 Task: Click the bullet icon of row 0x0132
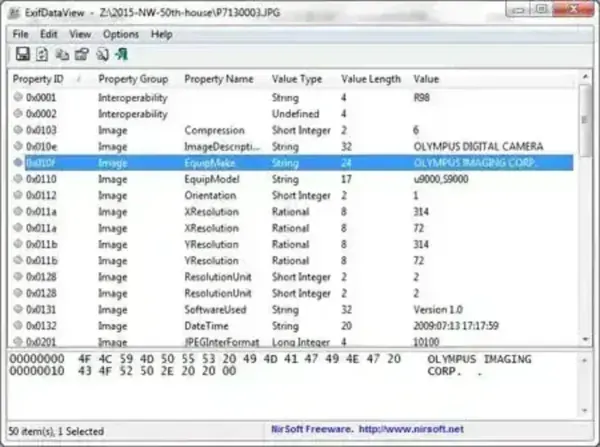pyautogui.click(x=18, y=325)
